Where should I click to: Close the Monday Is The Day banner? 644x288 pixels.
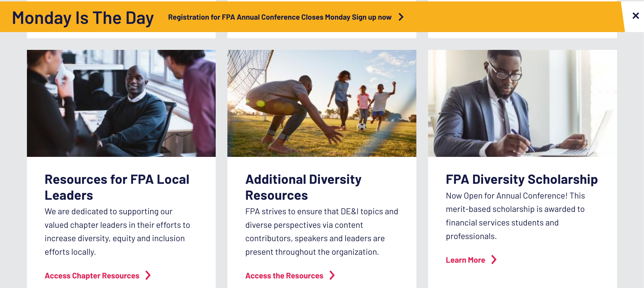click(x=635, y=16)
